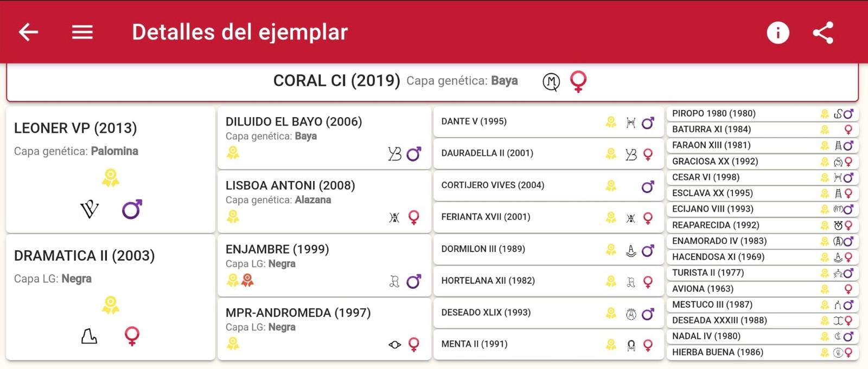Select the MENTA II (1991) row
The height and width of the screenshot is (369, 868).
click(548, 345)
